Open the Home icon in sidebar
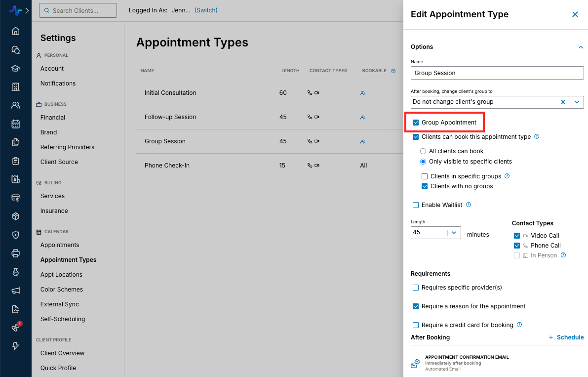 pos(15,31)
